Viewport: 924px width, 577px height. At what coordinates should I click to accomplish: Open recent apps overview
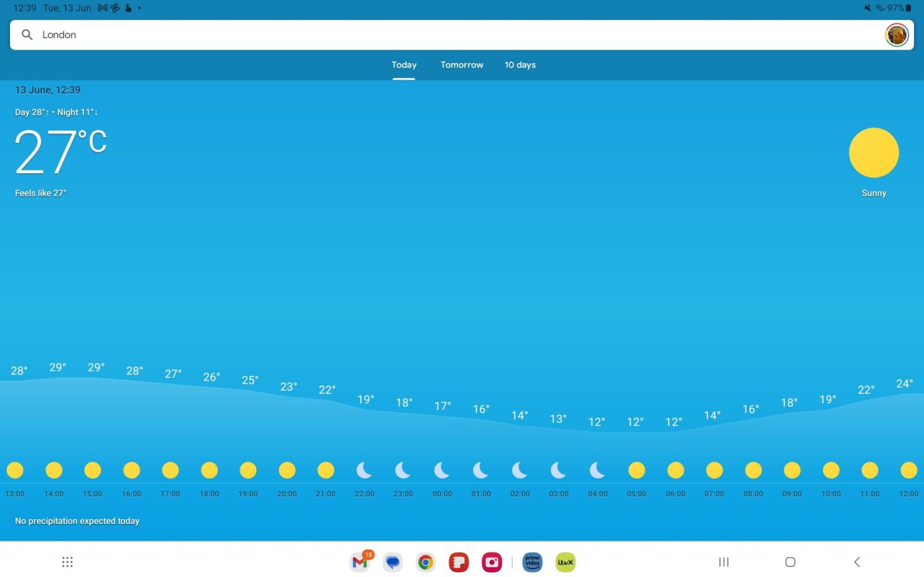(723, 562)
